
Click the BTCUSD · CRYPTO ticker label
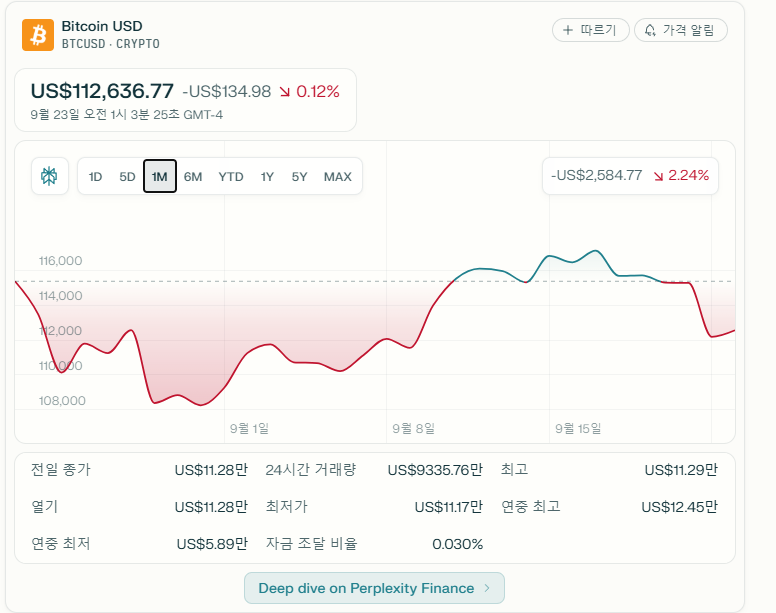coord(110,44)
